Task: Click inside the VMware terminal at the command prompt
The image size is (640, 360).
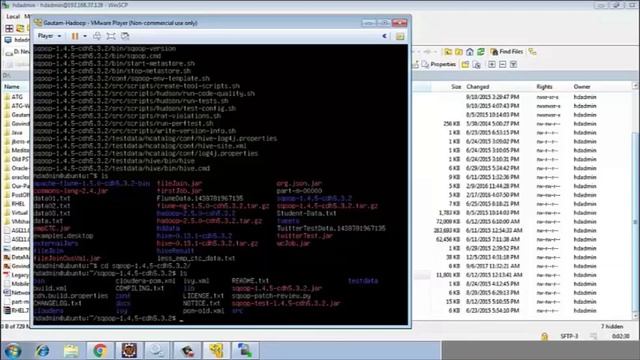Action: (181, 319)
